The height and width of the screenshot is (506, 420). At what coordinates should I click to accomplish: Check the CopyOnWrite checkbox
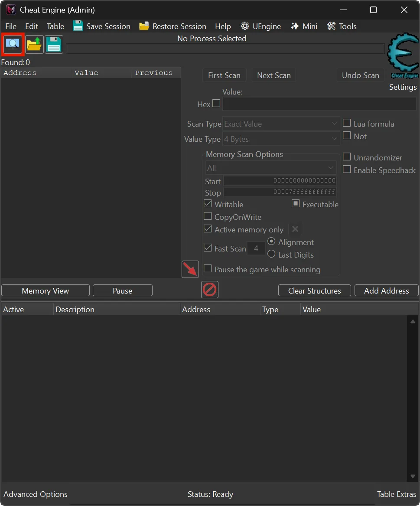208,216
